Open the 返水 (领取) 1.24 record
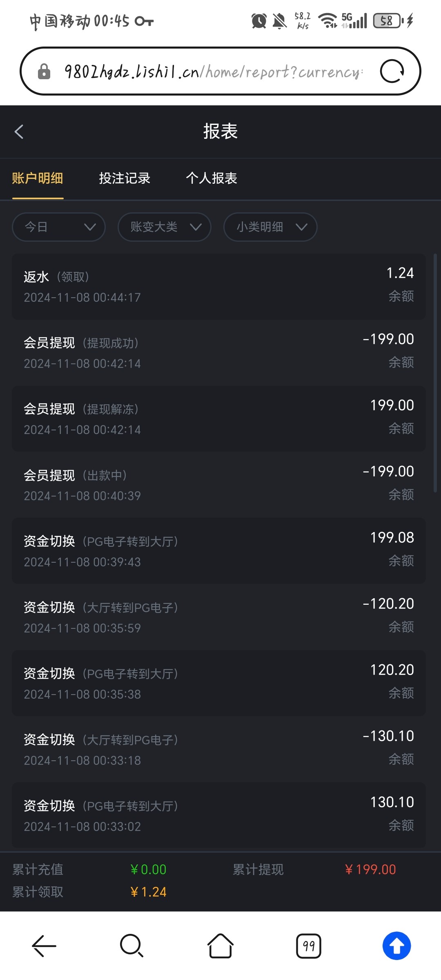 (219, 286)
